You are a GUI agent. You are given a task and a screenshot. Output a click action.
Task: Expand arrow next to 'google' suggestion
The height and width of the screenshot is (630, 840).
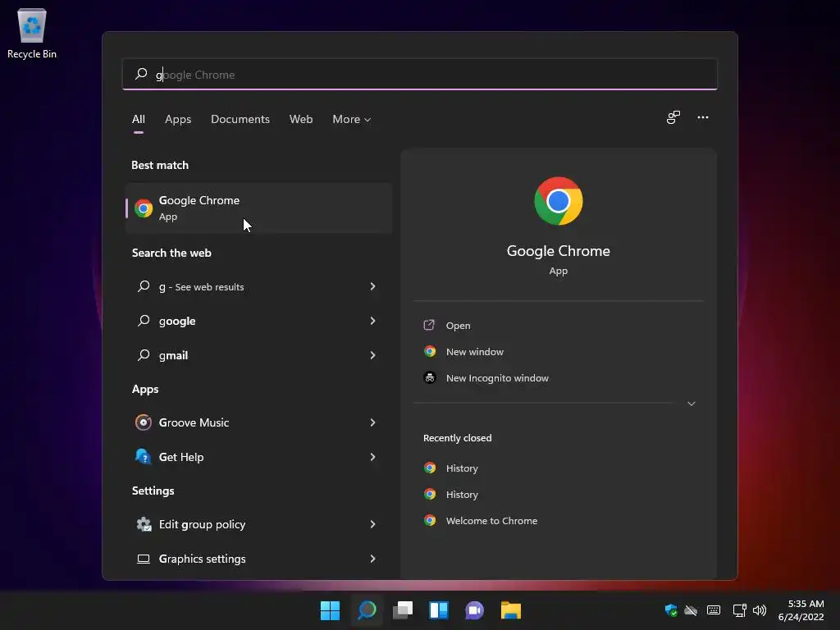click(372, 321)
